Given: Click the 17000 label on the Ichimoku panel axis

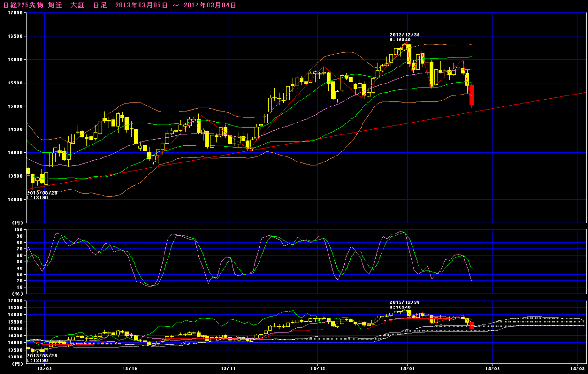Looking at the screenshot, I should [16, 301].
